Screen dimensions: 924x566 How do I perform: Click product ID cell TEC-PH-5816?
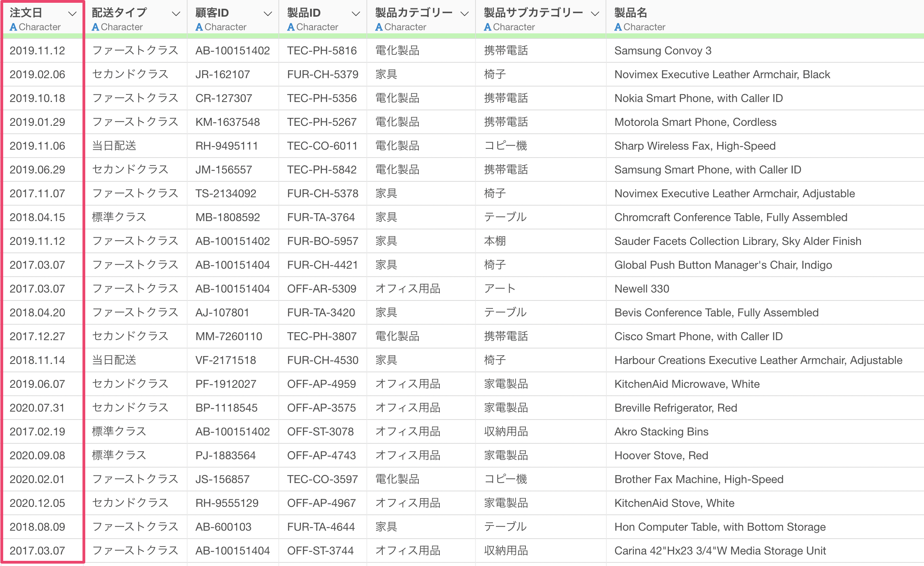pyautogui.click(x=322, y=50)
